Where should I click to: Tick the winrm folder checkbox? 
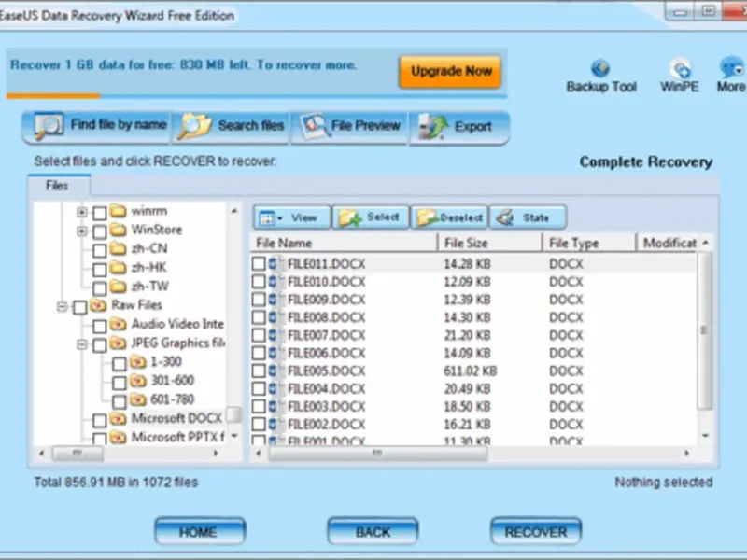click(x=100, y=213)
